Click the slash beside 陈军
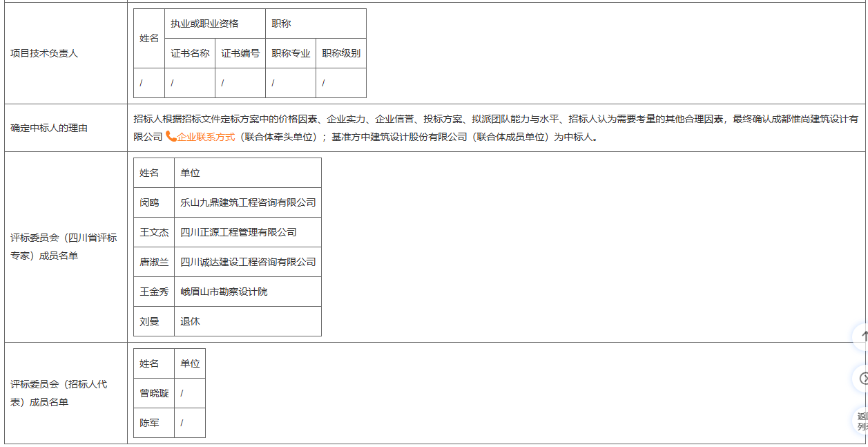Screen dimensions: 868x447 tap(182, 423)
